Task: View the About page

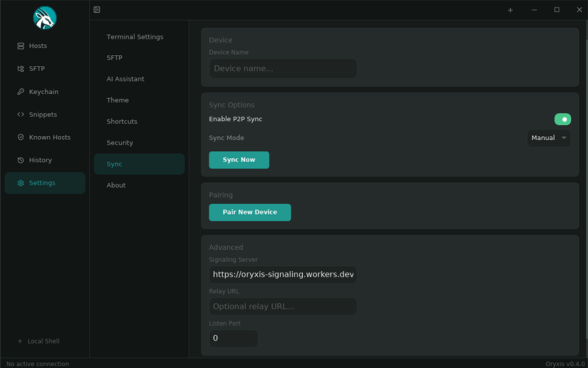Action: coord(115,185)
